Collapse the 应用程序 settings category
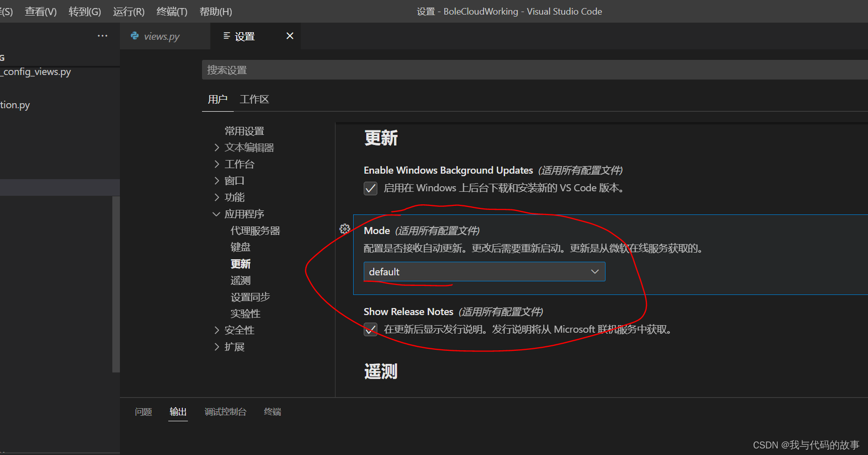The width and height of the screenshot is (868, 455). (217, 214)
